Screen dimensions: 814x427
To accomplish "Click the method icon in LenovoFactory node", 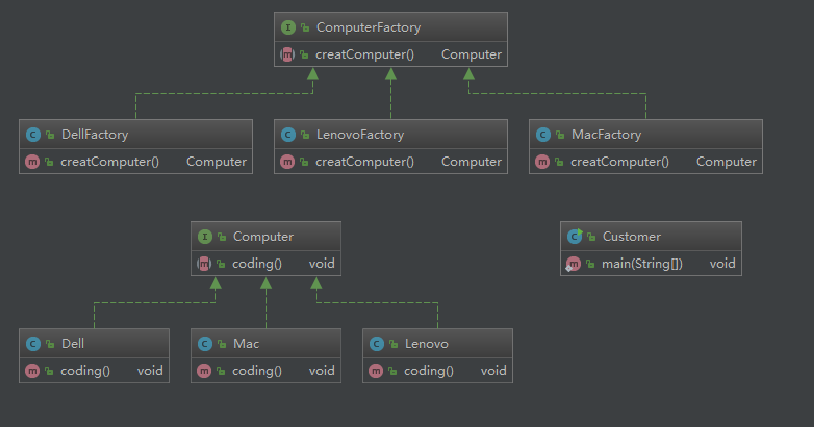I will click(288, 162).
